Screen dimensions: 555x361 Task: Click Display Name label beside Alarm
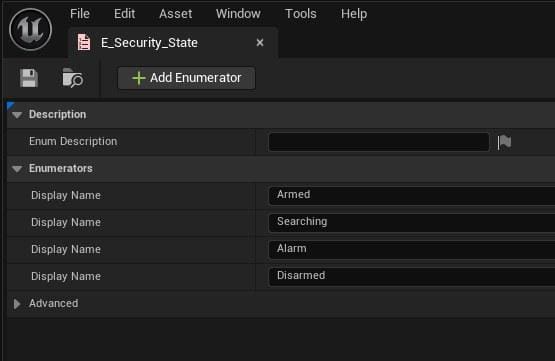click(66, 250)
